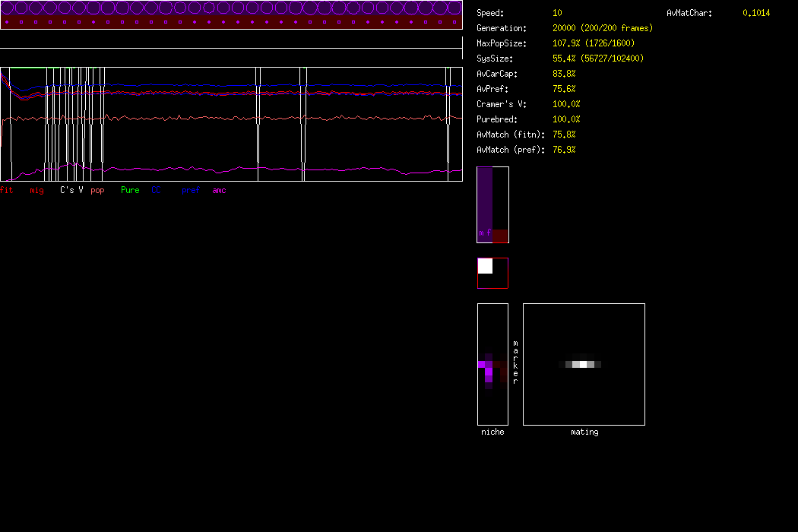
Task: Click the first circle in the top population strip
Action: click(8, 8)
